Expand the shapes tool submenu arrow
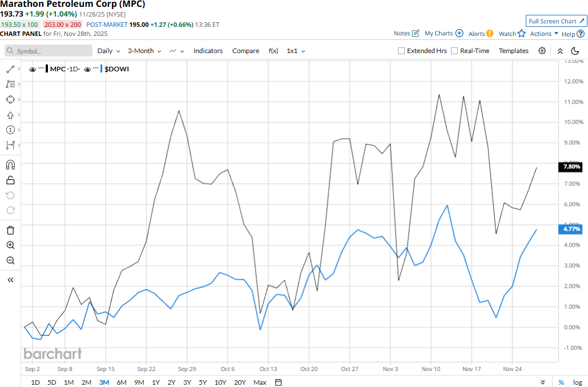 pyautogui.click(x=19, y=100)
